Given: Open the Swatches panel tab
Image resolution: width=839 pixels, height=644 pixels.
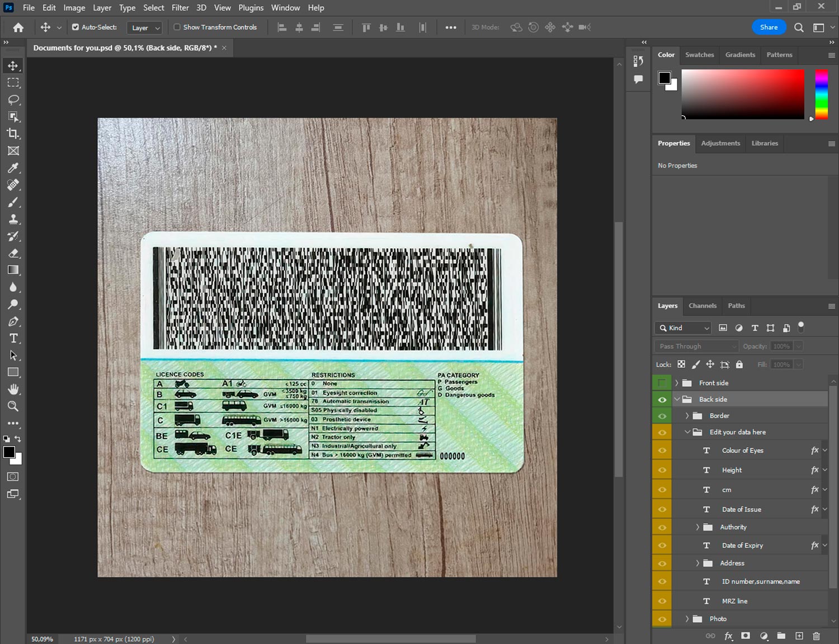Looking at the screenshot, I should [x=699, y=55].
